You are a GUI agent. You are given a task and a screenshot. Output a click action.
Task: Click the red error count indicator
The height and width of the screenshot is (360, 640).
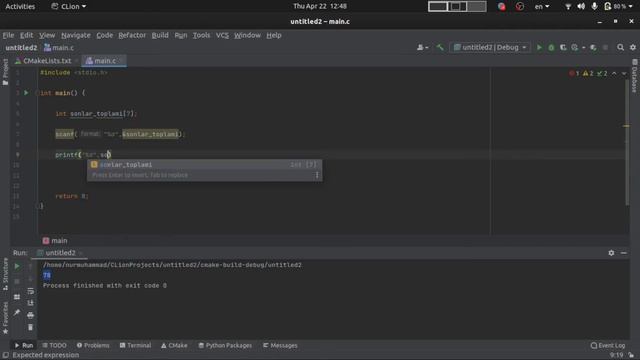[574, 73]
